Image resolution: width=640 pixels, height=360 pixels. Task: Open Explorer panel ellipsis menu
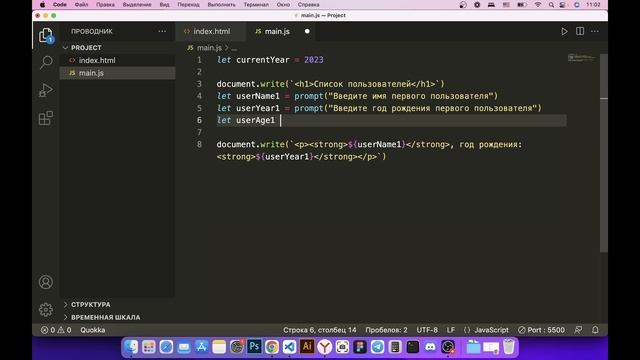(x=162, y=31)
